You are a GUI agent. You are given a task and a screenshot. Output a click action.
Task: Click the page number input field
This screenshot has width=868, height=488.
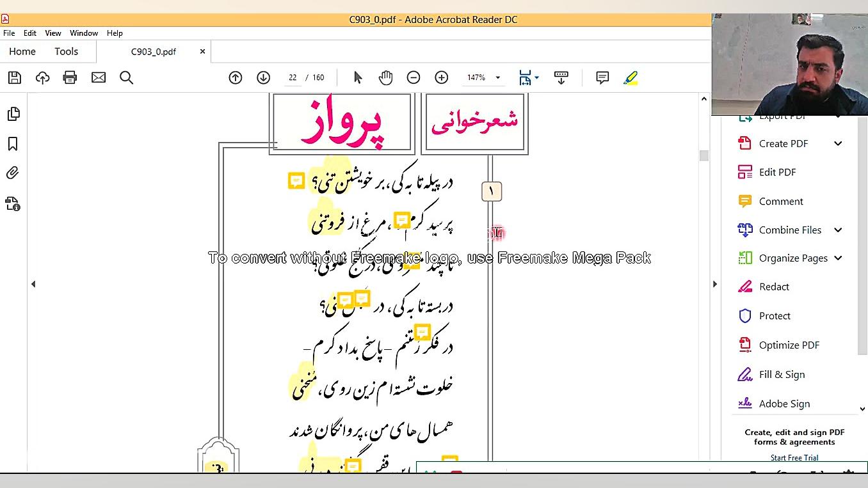[x=292, y=77]
